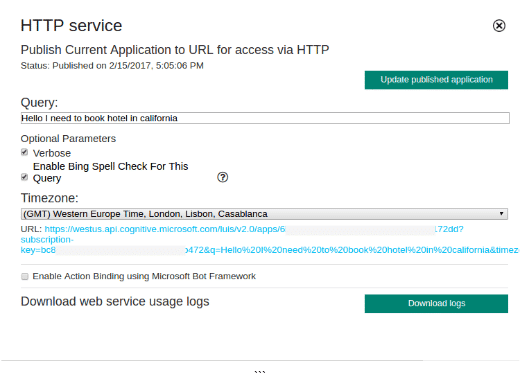The height and width of the screenshot is (383, 524).
Task: Open the published endpoint URL link
Action: 269,240
